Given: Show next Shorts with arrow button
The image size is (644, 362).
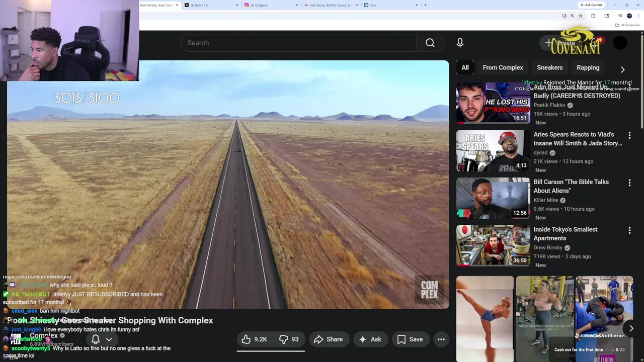Looking at the screenshot, I should tap(631, 328).
